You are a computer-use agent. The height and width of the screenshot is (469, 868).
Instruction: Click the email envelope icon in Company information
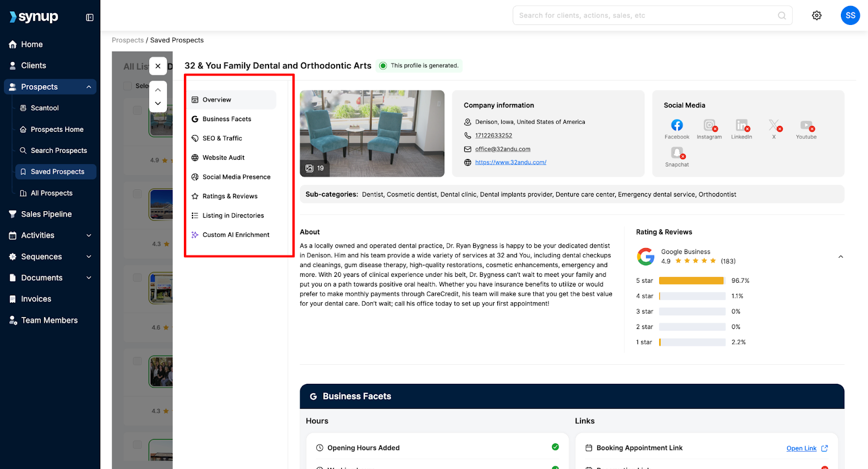pos(468,149)
